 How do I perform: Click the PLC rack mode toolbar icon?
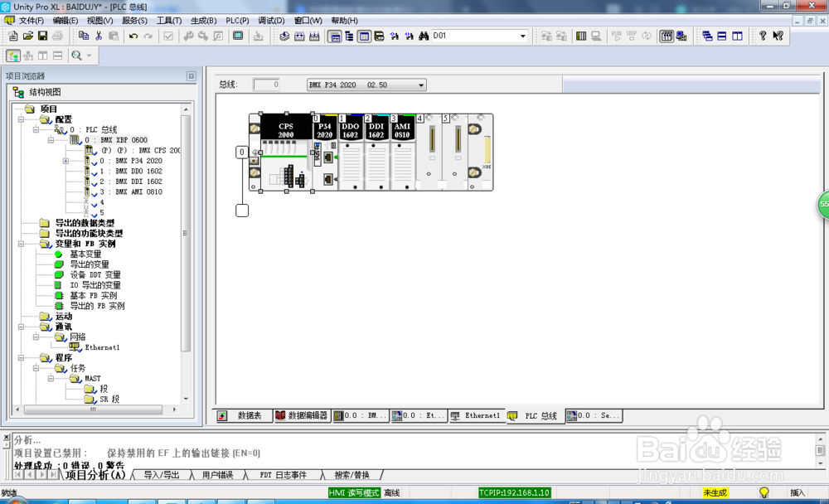(x=581, y=36)
